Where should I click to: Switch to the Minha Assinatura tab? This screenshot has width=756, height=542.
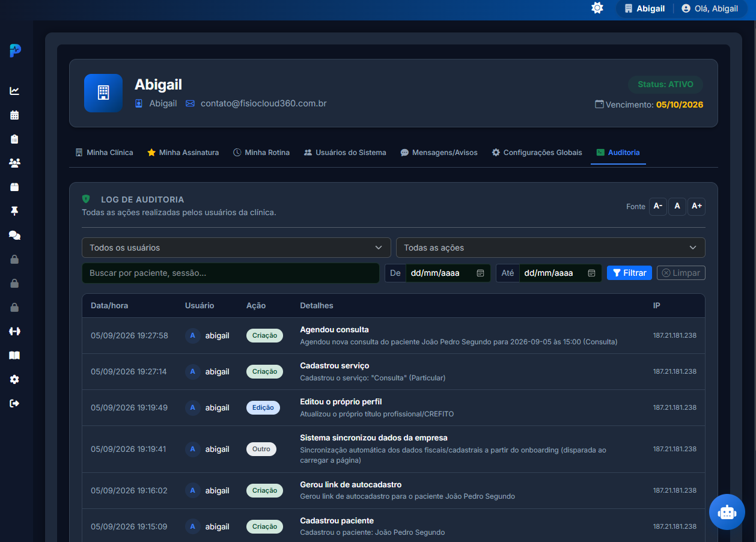pos(183,153)
